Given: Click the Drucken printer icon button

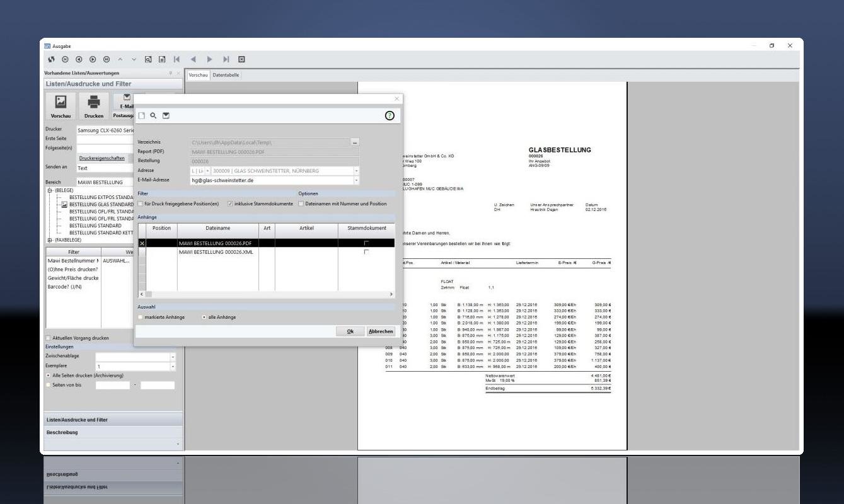Looking at the screenshot, I should 94,105.
